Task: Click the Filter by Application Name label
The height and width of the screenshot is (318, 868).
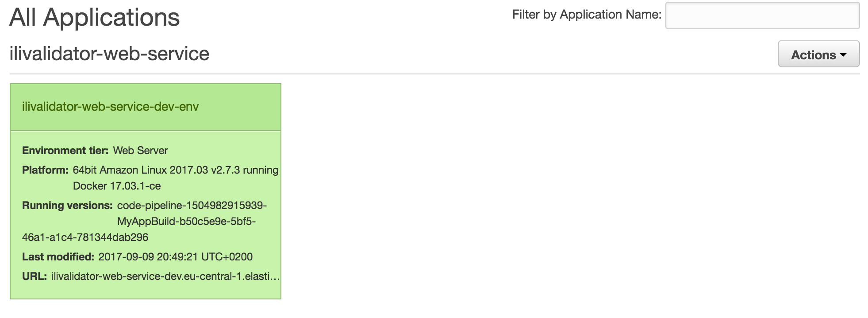Action: 587,15
